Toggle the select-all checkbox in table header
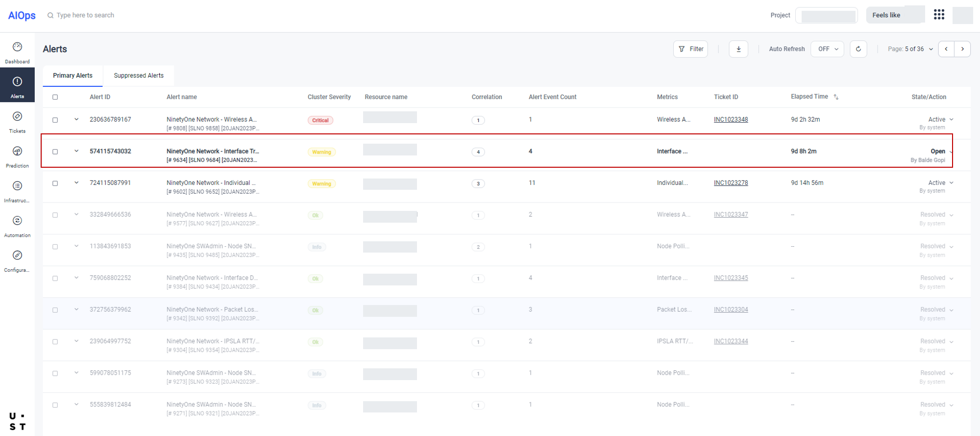 [x=55, y=97]
